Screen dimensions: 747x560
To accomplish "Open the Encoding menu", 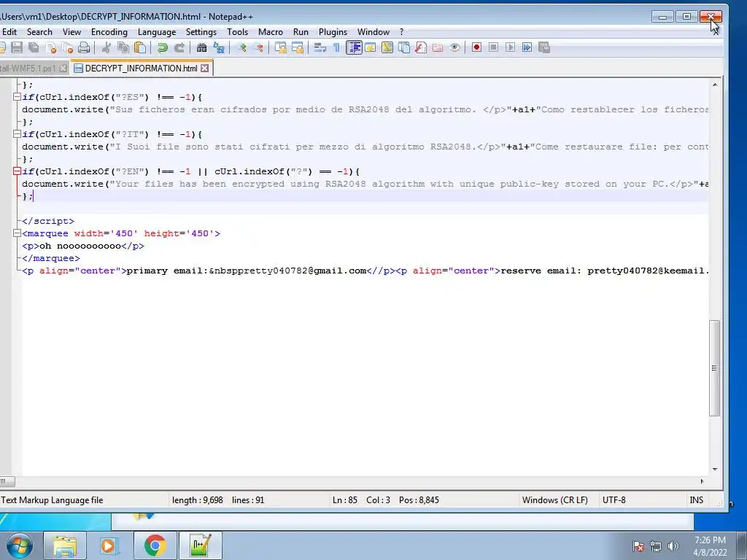I will [x=109, y=32].
